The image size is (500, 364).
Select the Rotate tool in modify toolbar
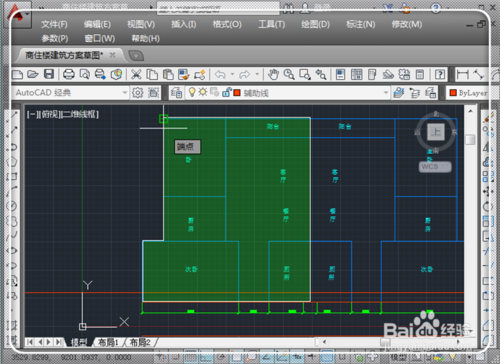point(487,207)
